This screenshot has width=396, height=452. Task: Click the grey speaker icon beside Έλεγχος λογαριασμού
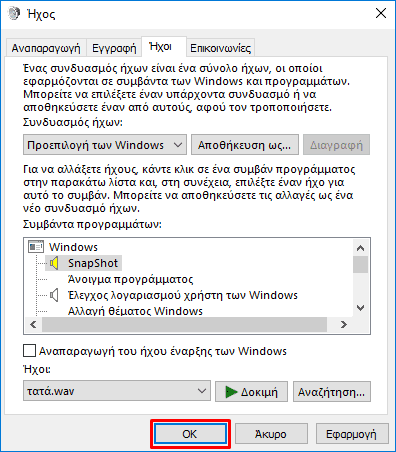[54, 295]
